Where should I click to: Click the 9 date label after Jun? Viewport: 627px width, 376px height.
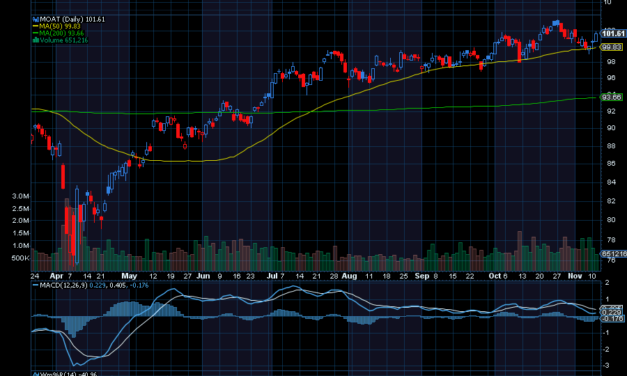[220, 276]
